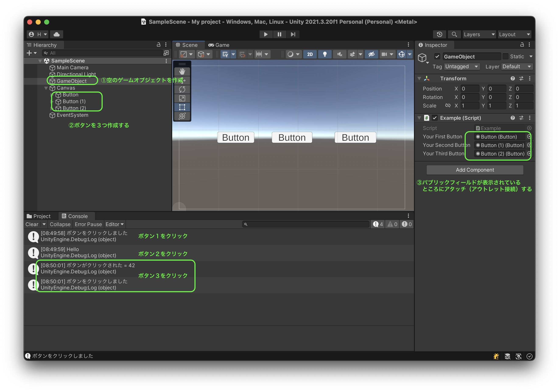Select the Hand tool in the Scene overlay
559x392 pixels.
[x=182, y=72]
